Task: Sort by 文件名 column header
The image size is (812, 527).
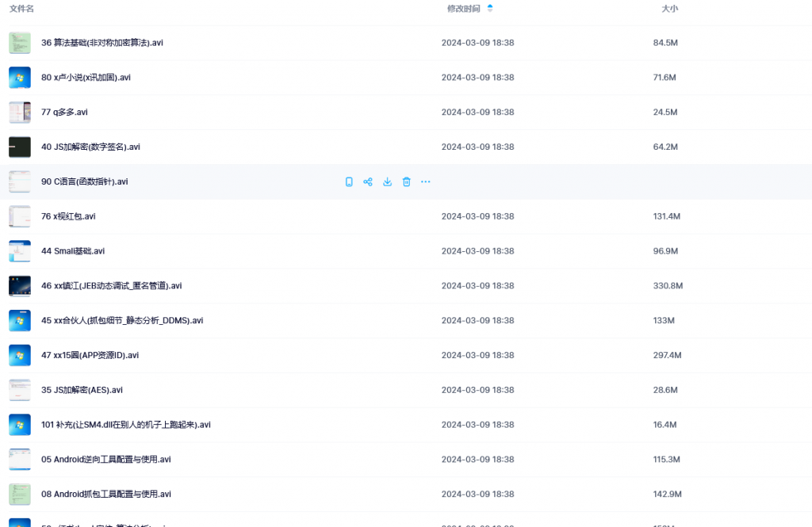Action: point(21,8)
